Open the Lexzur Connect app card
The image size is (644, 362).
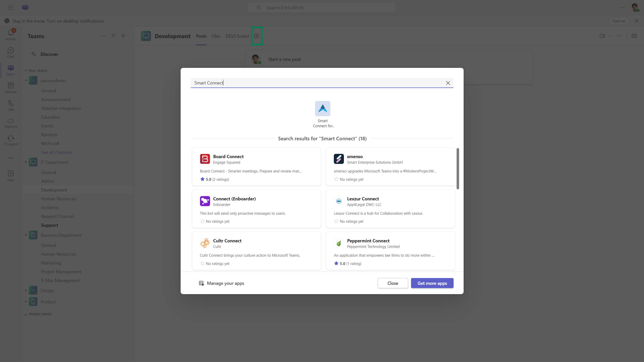pyautogui.click(x=390, y=209)
